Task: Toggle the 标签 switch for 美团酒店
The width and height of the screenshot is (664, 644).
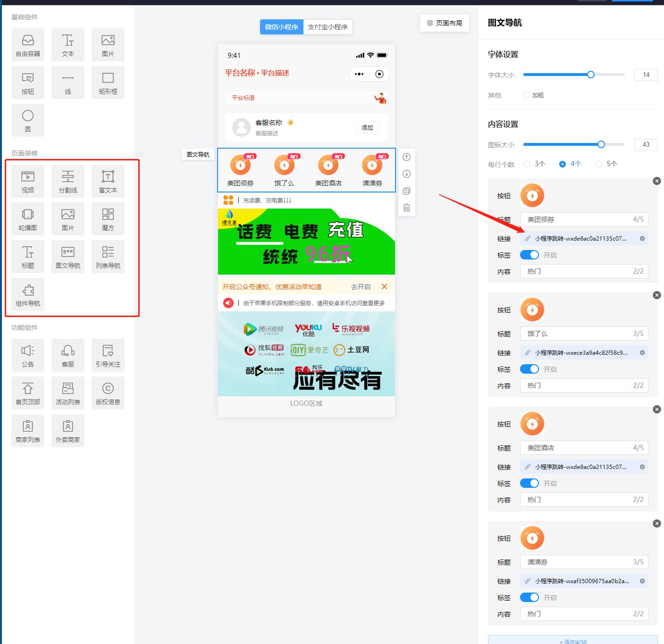Action: point(530,483)
